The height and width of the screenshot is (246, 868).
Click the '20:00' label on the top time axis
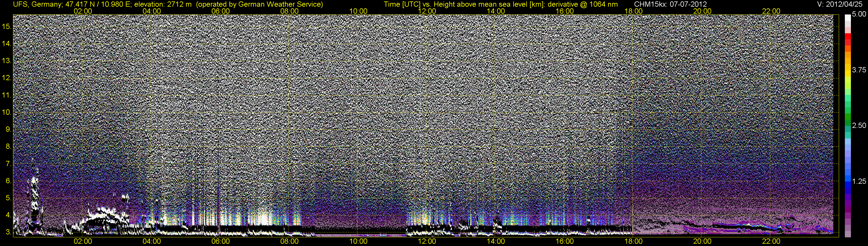tap(702, 12)
